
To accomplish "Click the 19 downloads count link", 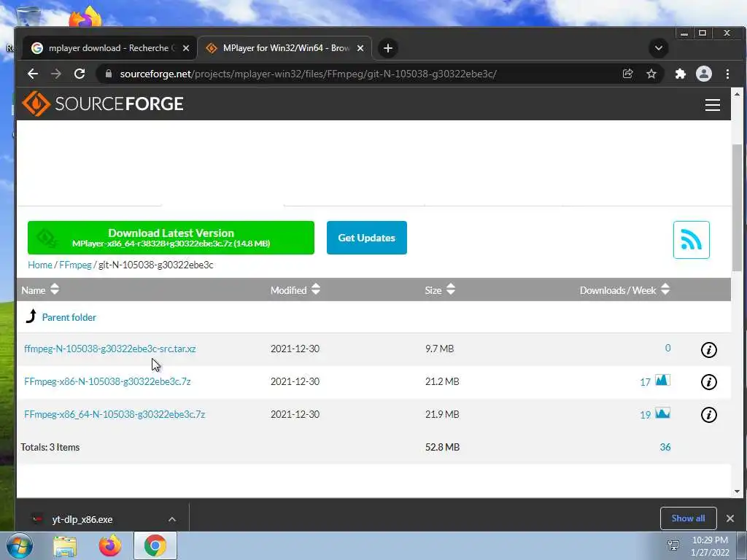I will (645, 415).
